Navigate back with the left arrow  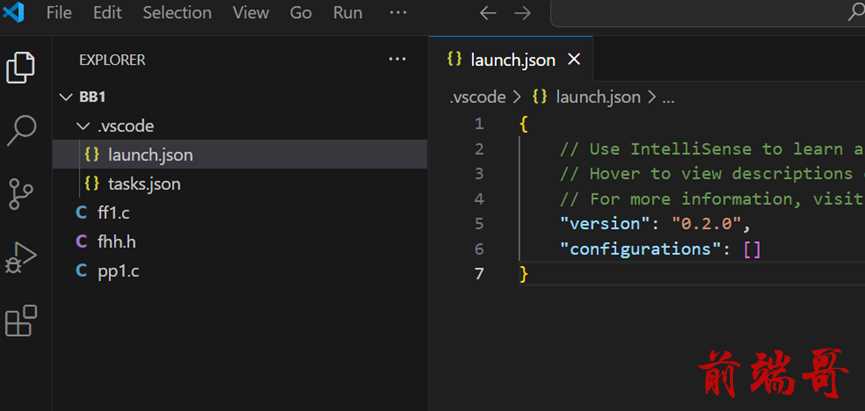pyautogui.click(x=488, y=13)
